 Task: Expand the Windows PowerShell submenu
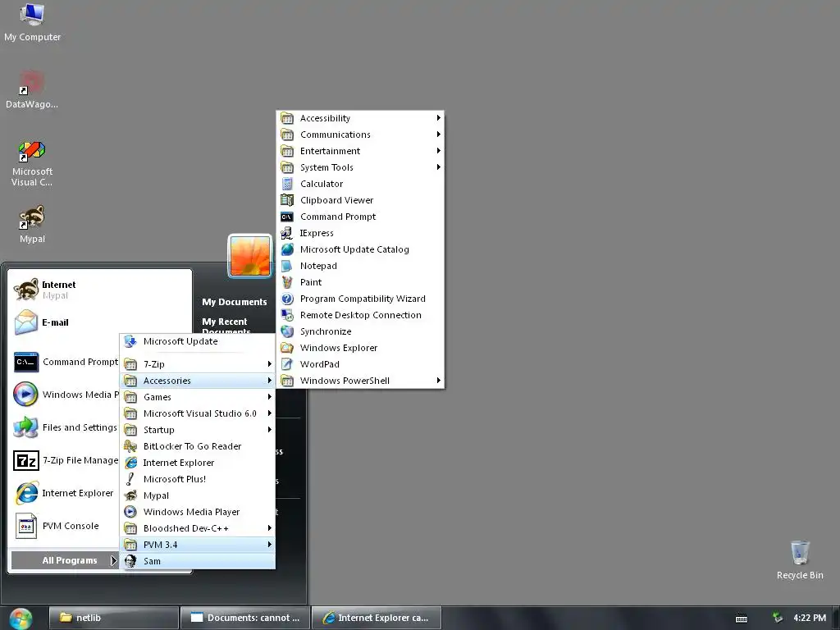tap(362, 381)
